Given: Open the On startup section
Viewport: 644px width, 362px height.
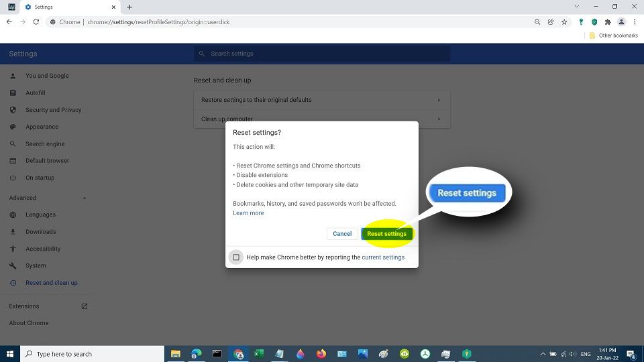Looking at the screenshot, I should click(40, 178).
